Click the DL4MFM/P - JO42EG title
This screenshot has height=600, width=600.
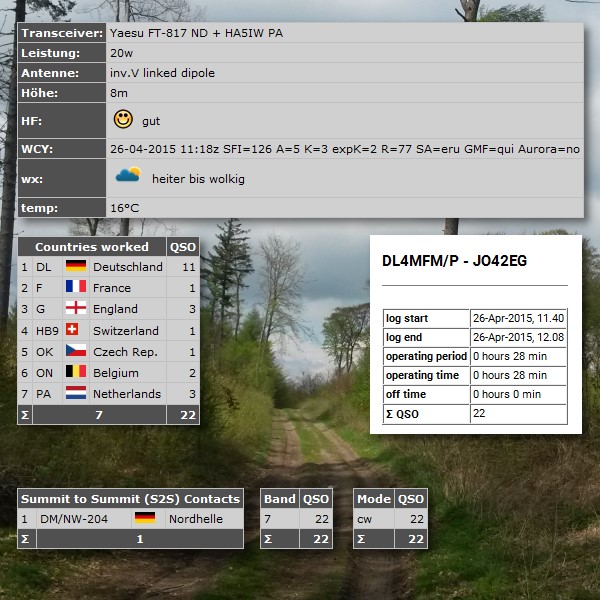click(x=455, y=261)
